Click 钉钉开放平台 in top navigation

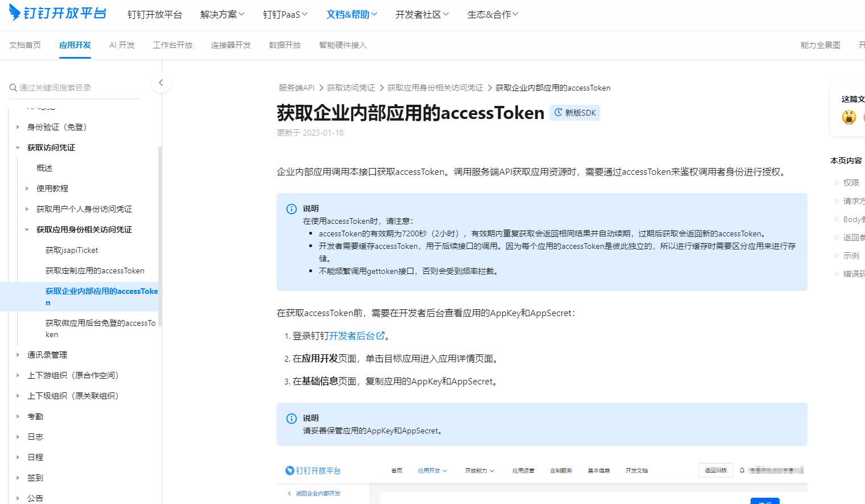155,14
